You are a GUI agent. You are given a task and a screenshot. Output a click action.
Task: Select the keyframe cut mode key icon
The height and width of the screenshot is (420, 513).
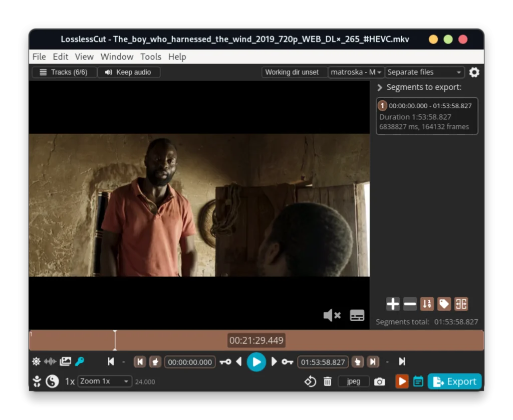80,361
